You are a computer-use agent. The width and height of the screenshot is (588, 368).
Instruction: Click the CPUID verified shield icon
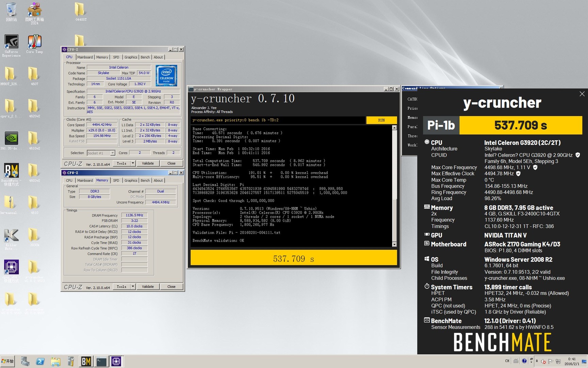(577, 155)
